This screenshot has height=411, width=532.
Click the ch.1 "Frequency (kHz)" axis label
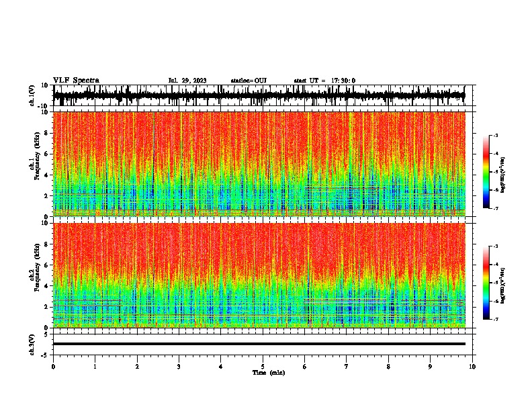tap(37, 156)
